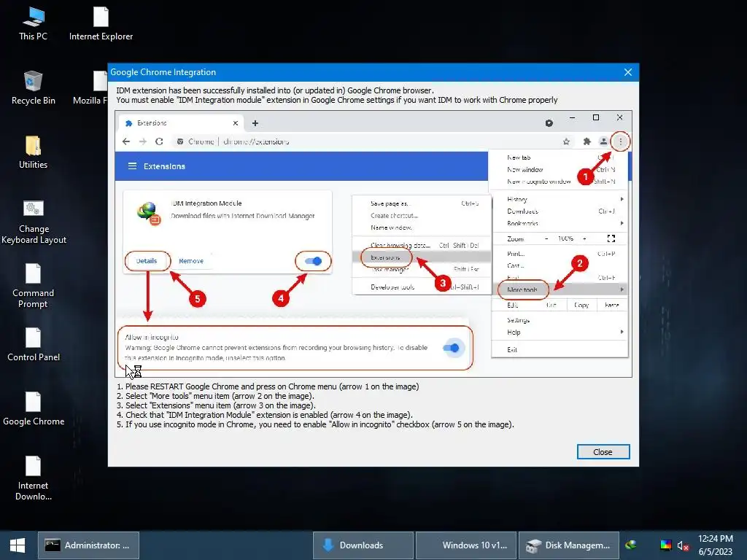Screen dimensions: 747x560
Task: Click the 'Select "Extensions" menu item' instruction
Action: (216, 405)
